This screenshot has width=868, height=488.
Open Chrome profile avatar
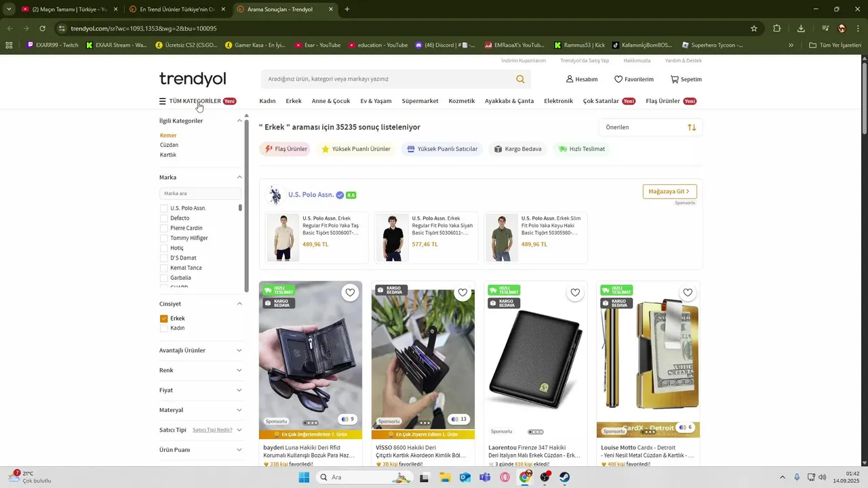[x=842, y=28]
